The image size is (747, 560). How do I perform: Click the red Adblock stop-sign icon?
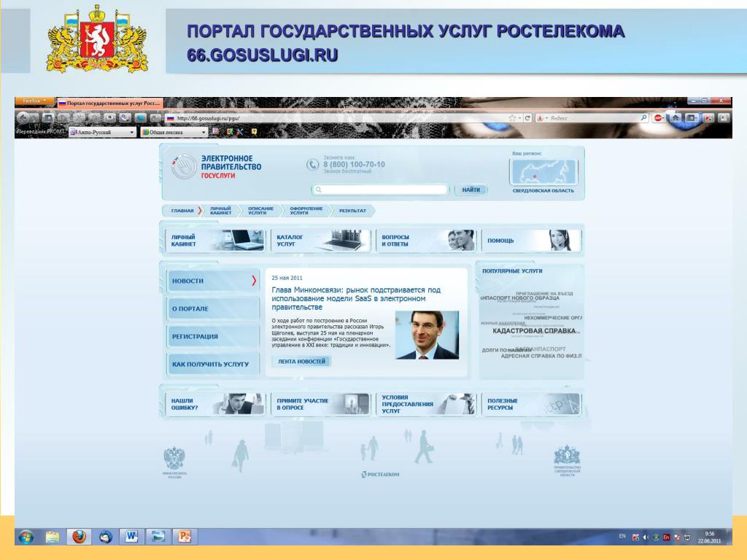[659, 117]
